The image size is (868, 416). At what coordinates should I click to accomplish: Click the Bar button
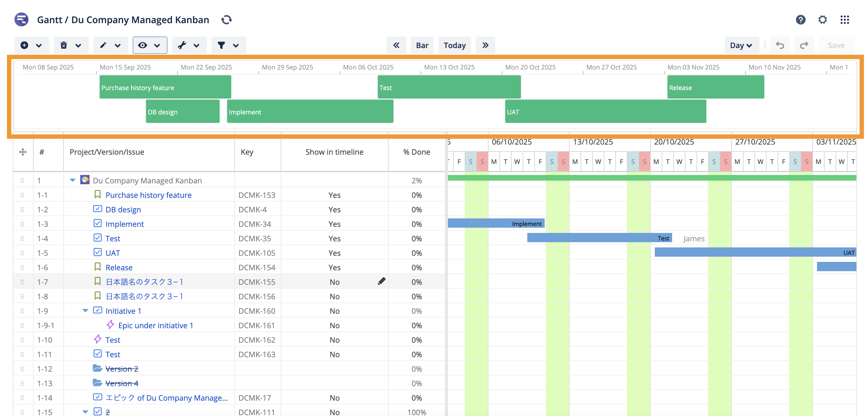[x=422, y=45]
